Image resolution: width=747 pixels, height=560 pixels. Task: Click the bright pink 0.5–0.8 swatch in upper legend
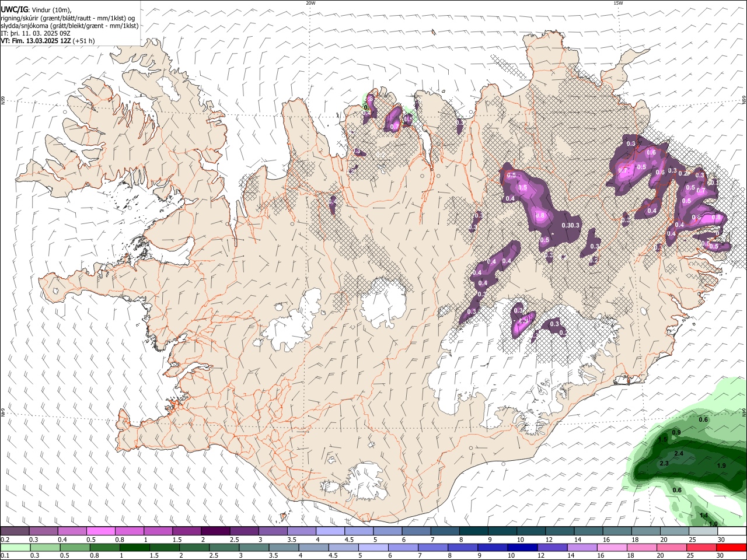coord(101,531)
